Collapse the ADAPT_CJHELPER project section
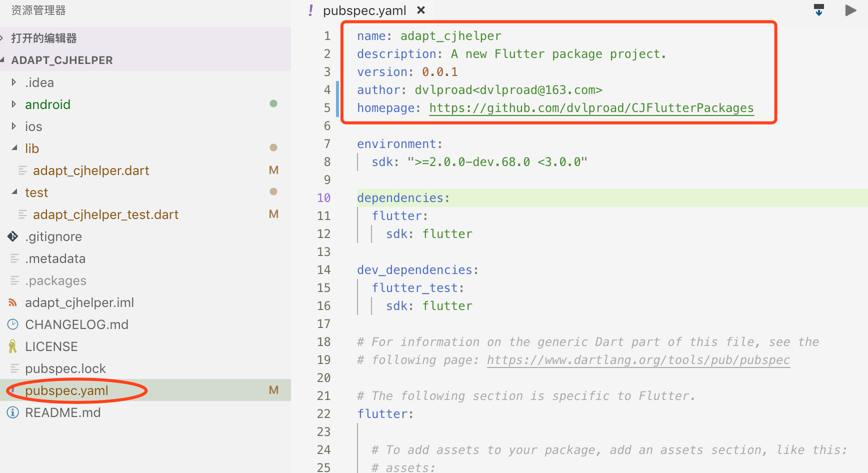Image resolution: width=868 pixels, height=473 pixels. [2, 60]
